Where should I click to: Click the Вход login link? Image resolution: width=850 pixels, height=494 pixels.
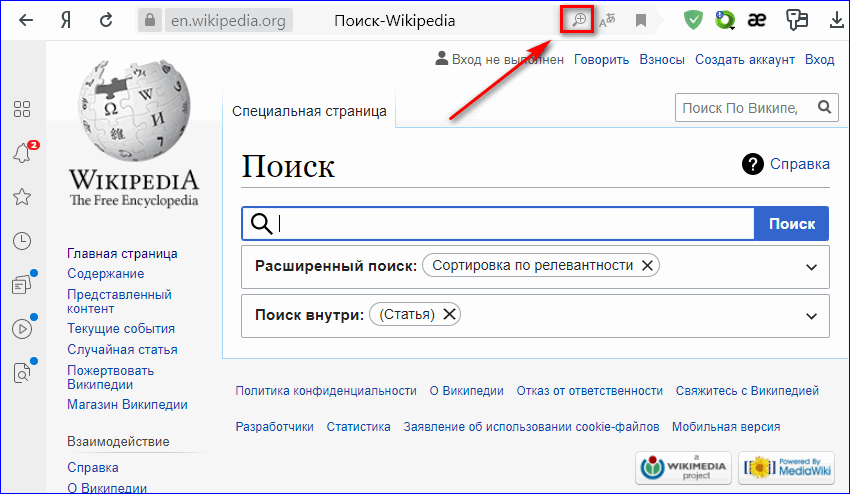[x=819, y=60]
